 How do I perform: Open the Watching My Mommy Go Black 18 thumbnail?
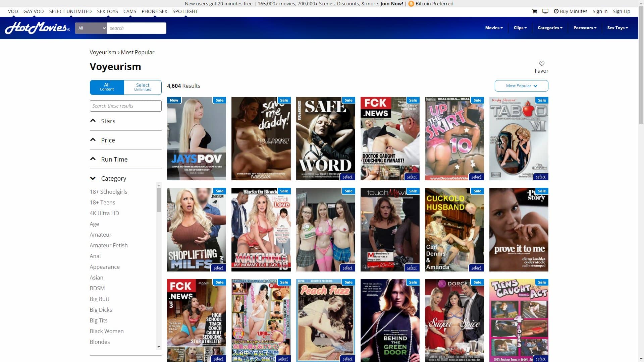pos(261,230)
